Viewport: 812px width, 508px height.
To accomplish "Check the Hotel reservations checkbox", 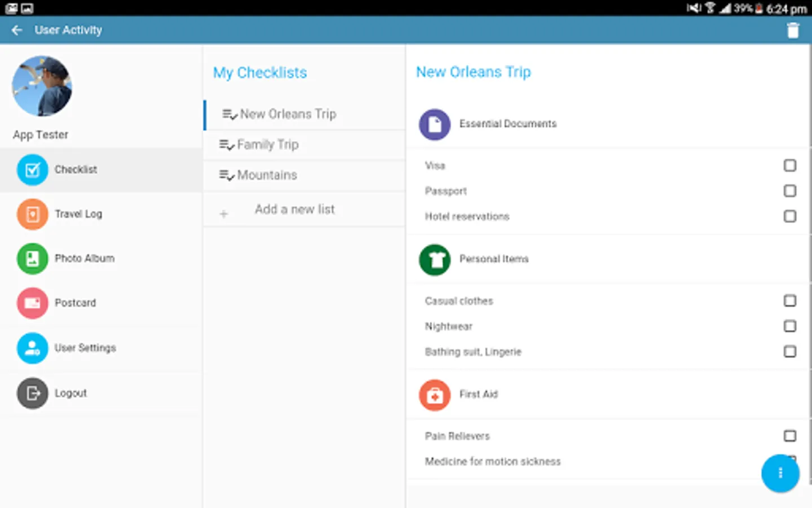I will tap(790, 216).
